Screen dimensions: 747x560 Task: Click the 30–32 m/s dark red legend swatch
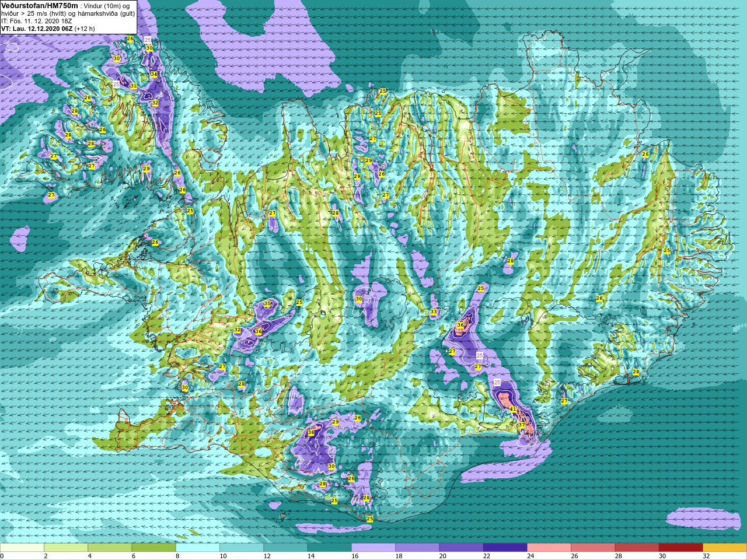[x=680, y=548]
